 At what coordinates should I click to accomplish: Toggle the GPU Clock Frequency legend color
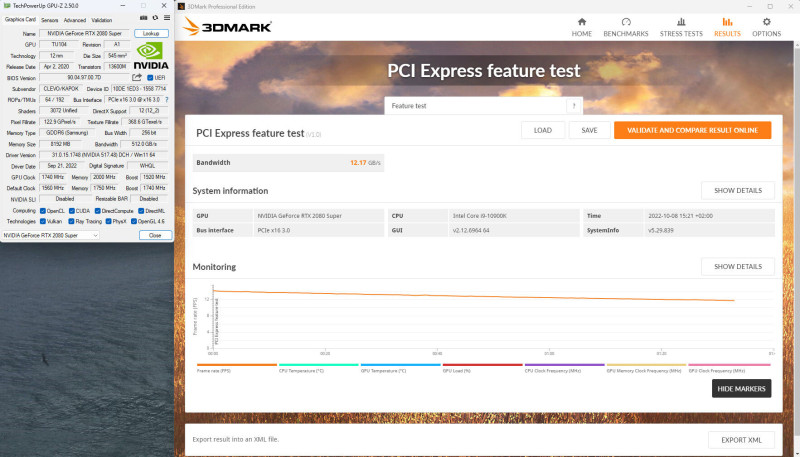tap(729, 365)
